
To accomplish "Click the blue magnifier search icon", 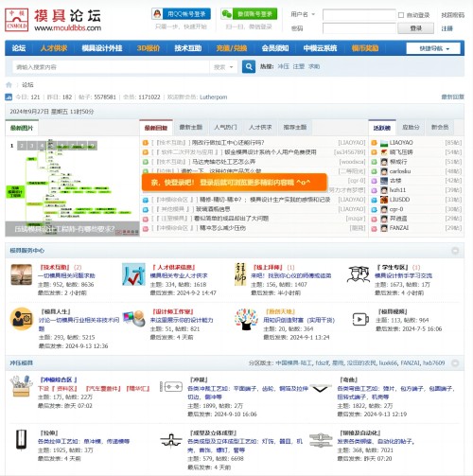I will point(249,66).
